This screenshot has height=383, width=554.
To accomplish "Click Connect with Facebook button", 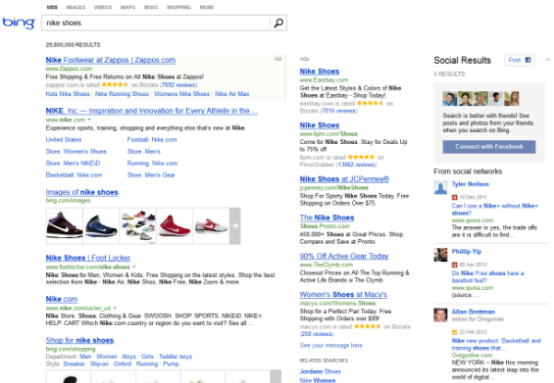I will 489,147.
